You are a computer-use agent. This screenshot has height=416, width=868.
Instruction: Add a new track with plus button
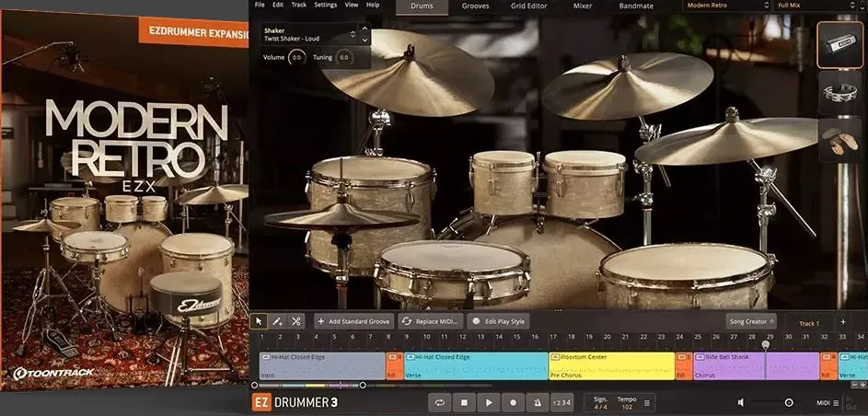pyautogui.click(x=842, y=322)
